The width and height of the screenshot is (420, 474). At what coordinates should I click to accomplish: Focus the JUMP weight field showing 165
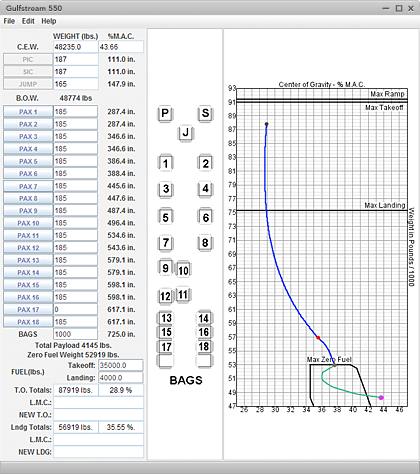pyautogui.click(x=76, y=84)
